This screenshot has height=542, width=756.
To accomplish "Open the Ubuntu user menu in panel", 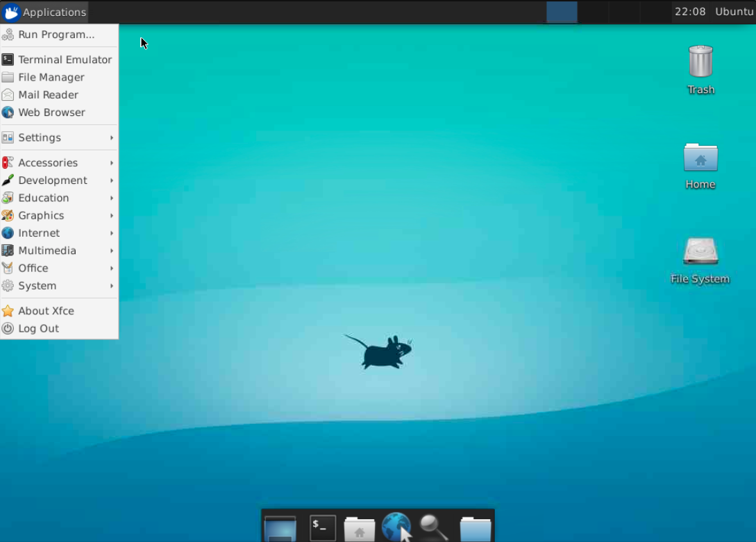I will tap(734, 12).
